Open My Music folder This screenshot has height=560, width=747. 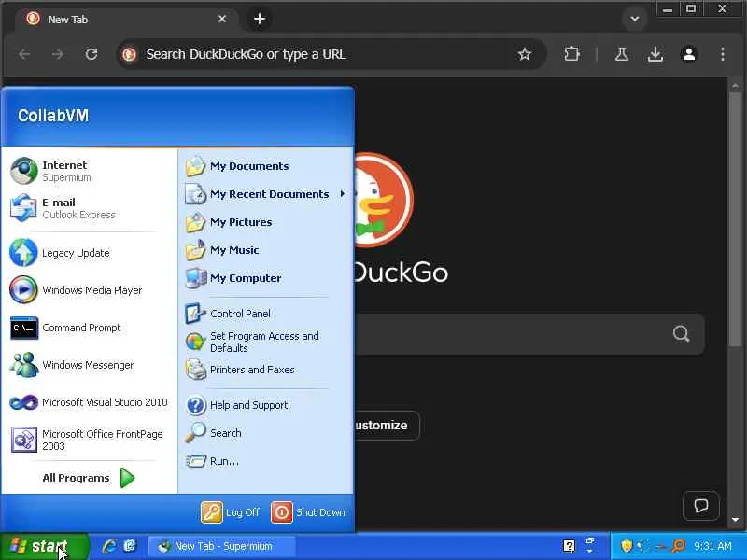[265, 250]
